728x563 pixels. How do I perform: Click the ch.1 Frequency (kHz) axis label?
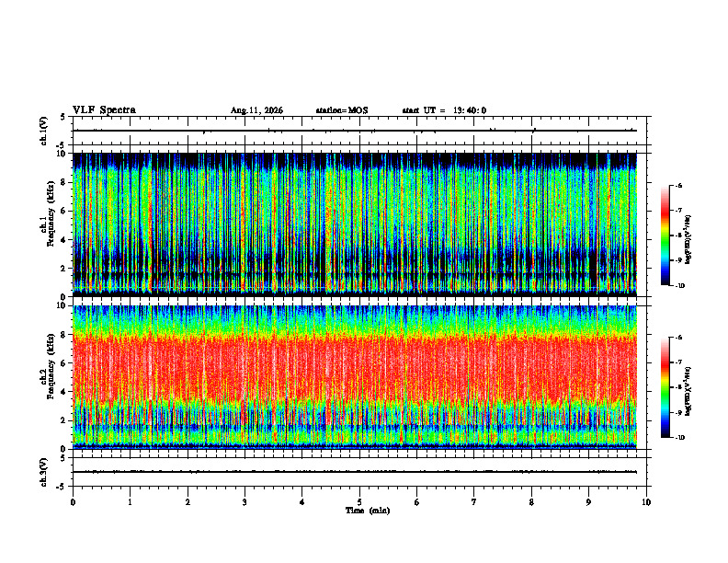tap(51, 224)
